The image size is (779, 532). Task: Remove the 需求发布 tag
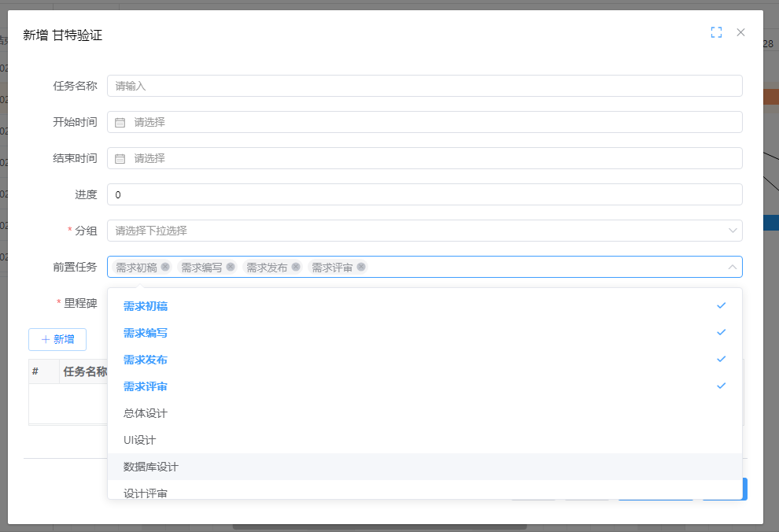coord(296,267)
